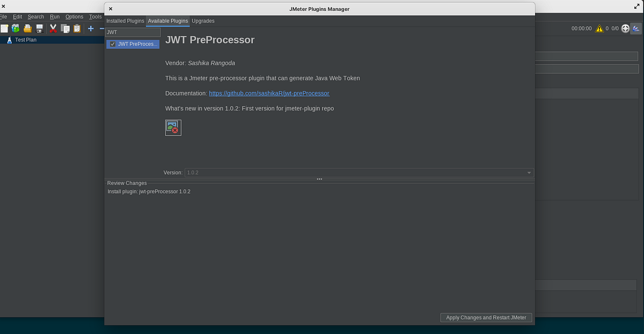644x334 pixels.
Task: Click the Paste clipboard toolbar icon
Action: coord(77,28)
